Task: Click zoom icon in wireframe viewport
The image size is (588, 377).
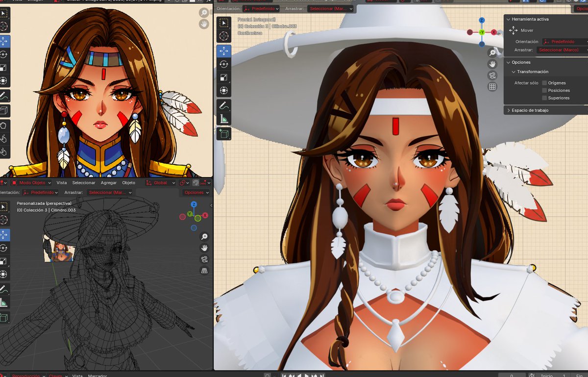Action: tap(204, 236)
